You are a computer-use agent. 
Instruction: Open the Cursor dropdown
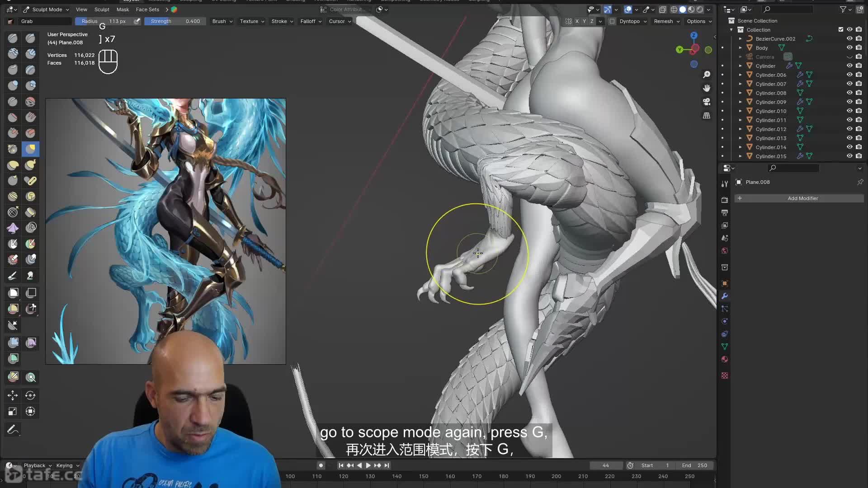[340, 21]
